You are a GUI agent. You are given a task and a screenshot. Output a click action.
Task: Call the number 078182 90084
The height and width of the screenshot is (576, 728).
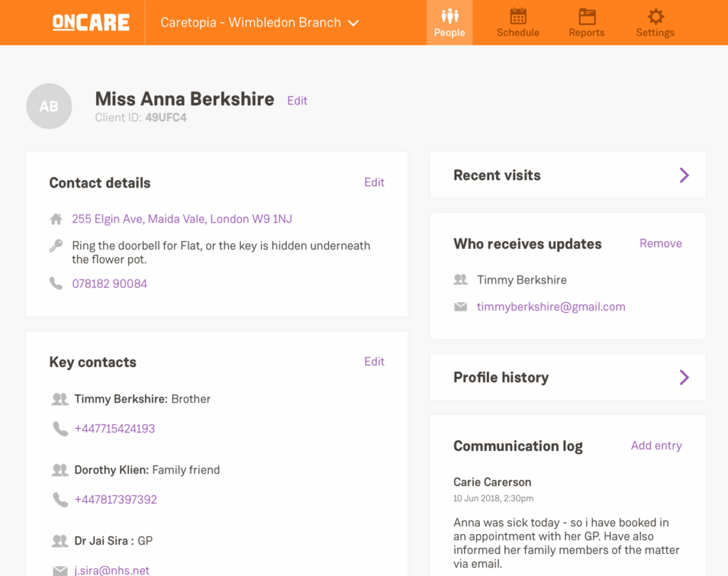(109, 284)
